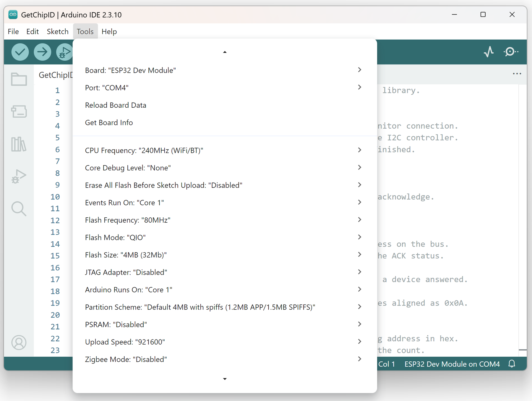Open Flash Size "4MB (32Mb)" option

pos(225,255)
